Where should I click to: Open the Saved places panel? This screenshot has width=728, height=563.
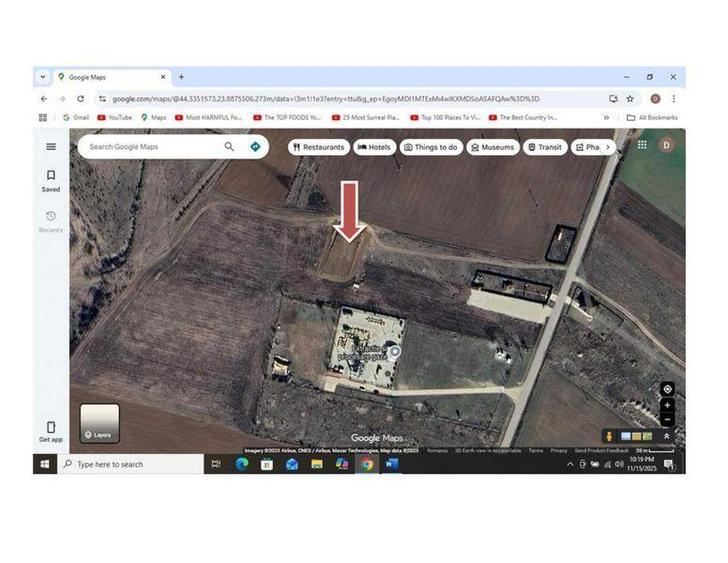coord(51,181)
